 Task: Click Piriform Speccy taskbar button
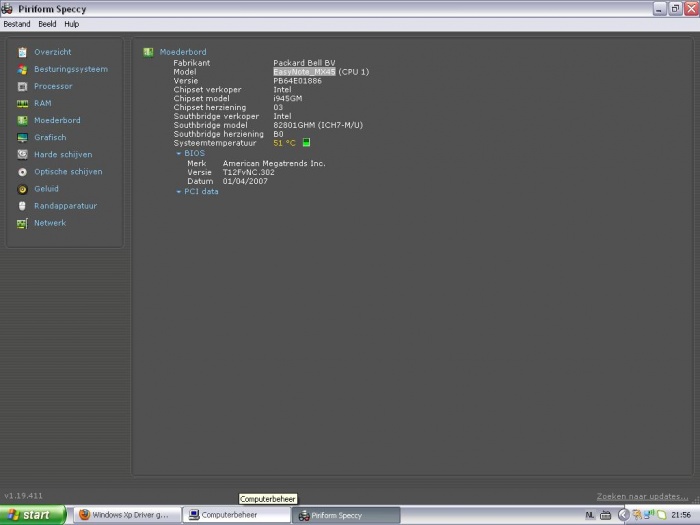pyautogui.click(x=346, y=515)
